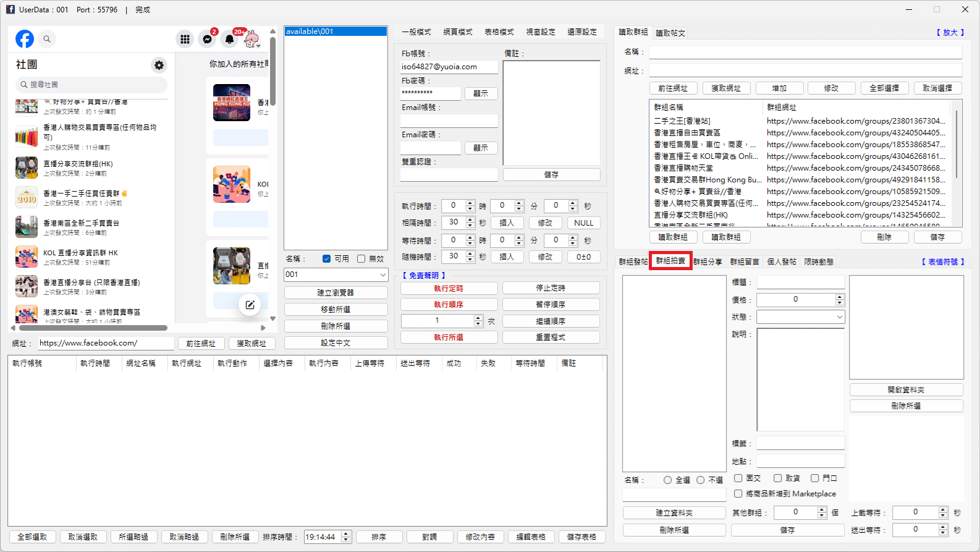Viewport: 980px width, 552px height.
Task: Open the 狀態 dropdown
Action: point(801,317)
